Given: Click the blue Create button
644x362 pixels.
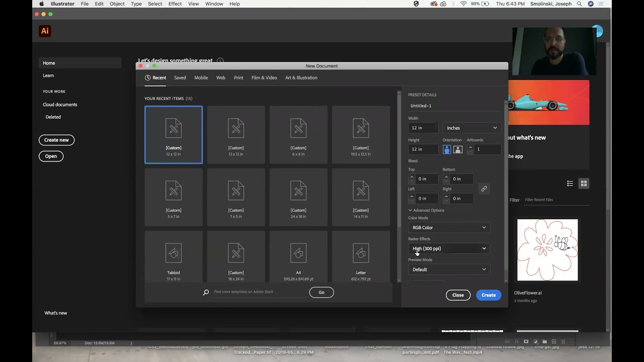Looking at the screenshot, I should pos(489,295).
